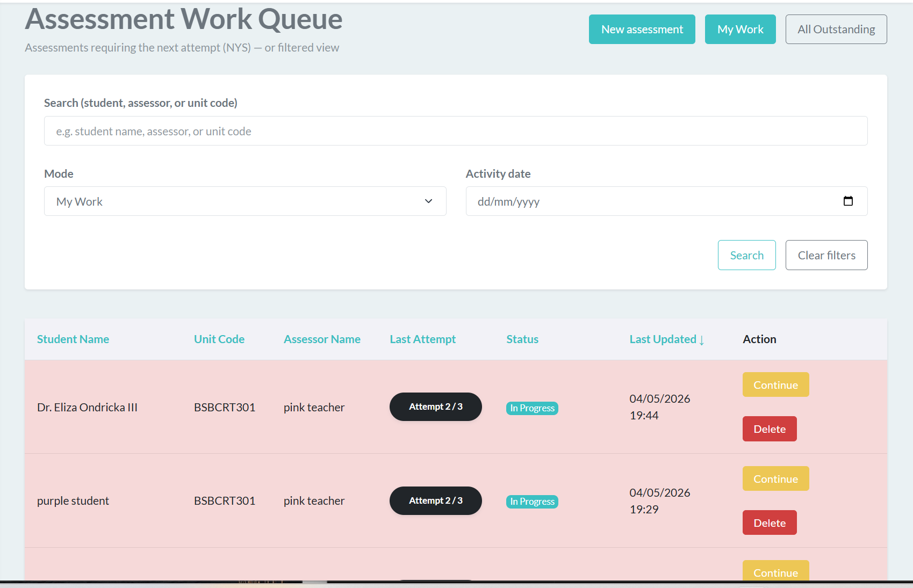Clear filters on the work queue
This screenshot has height=588, width=913.
click(826, 255)
